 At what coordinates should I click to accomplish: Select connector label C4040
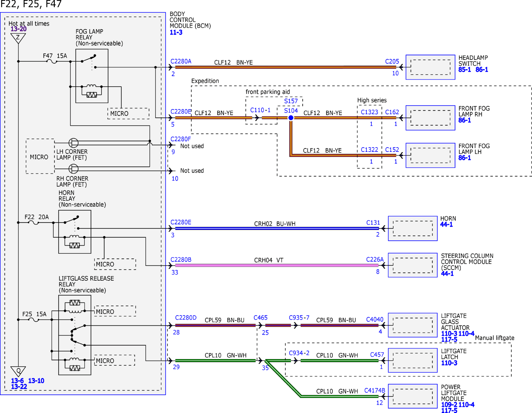[x=375, y=319]
